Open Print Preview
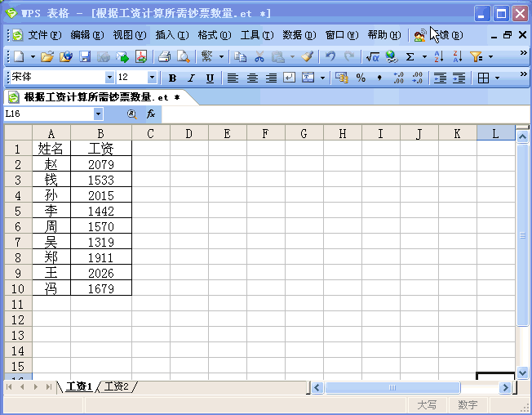Viewport: 532px width, 415px height. click(184, 57)
